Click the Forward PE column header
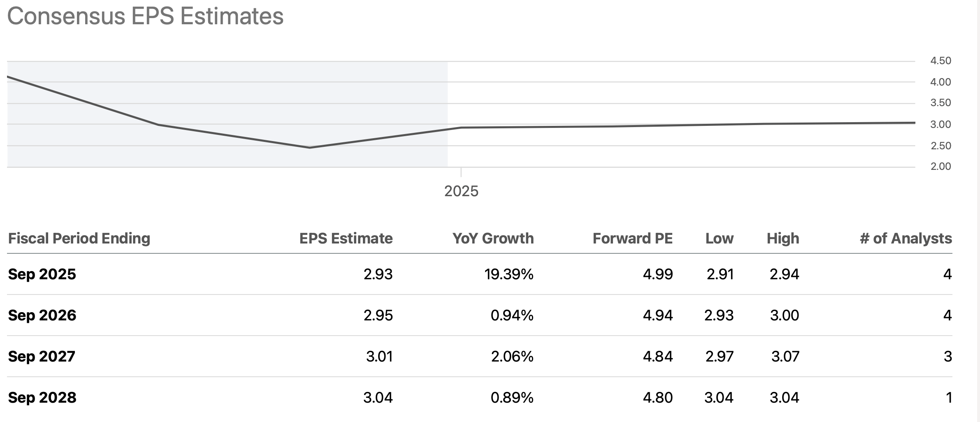980x422 pixels. [632, 239]
